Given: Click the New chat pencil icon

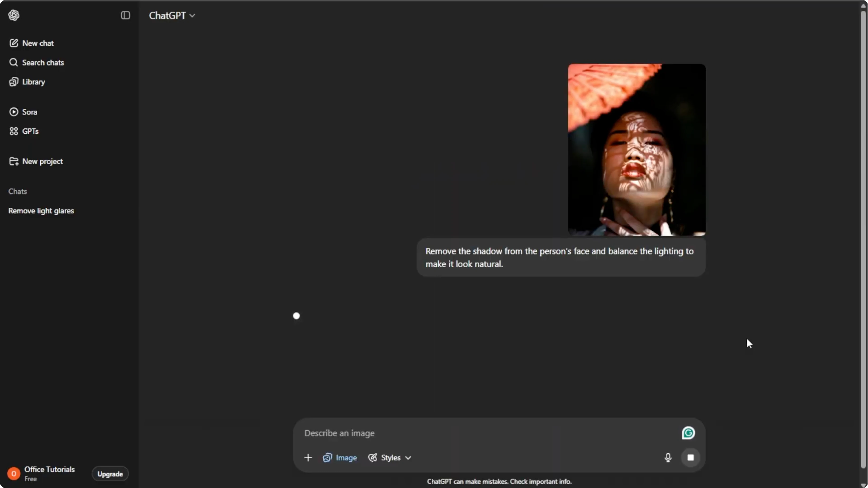Looking at the screenshot, I should [13, 43].
